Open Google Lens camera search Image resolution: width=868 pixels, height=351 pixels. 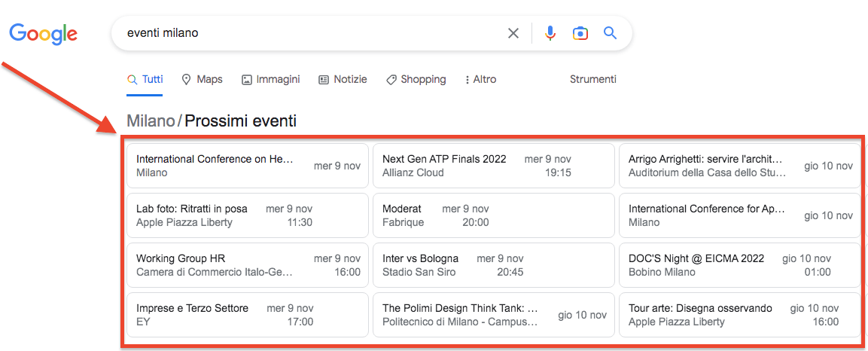(580, 33)
